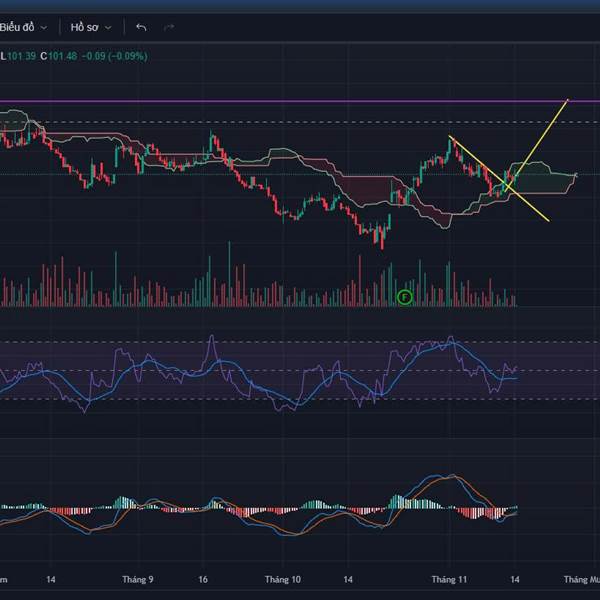
Task: Click Tháng 10 on the time axis
Action: [283, 579]
